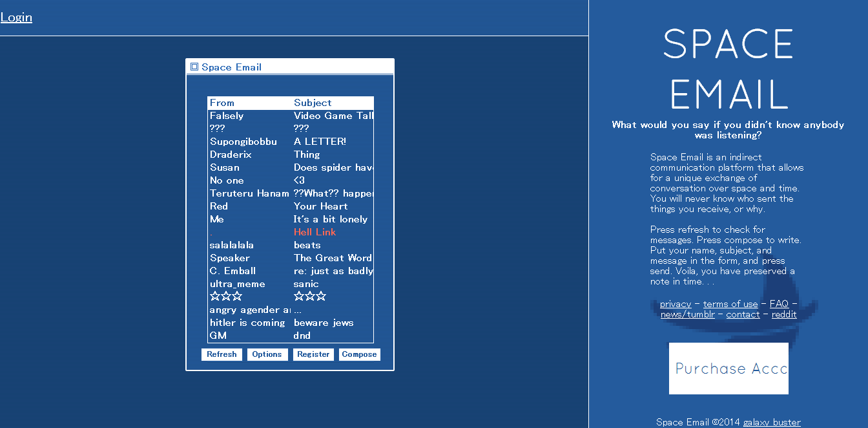This screenshot has width=868, height=428.
Task: Visit the Space Email reddit
Action: click(x=784, y=314)
